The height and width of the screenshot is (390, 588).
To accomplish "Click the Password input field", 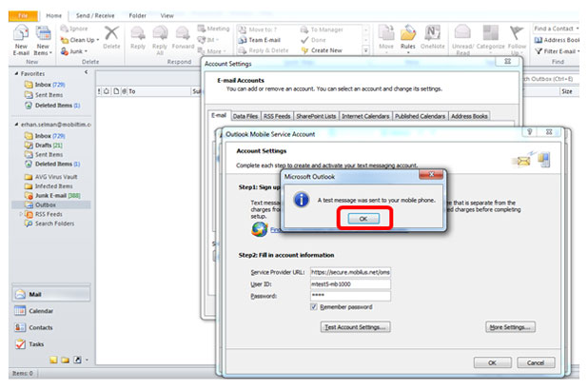I will (350, 296).
